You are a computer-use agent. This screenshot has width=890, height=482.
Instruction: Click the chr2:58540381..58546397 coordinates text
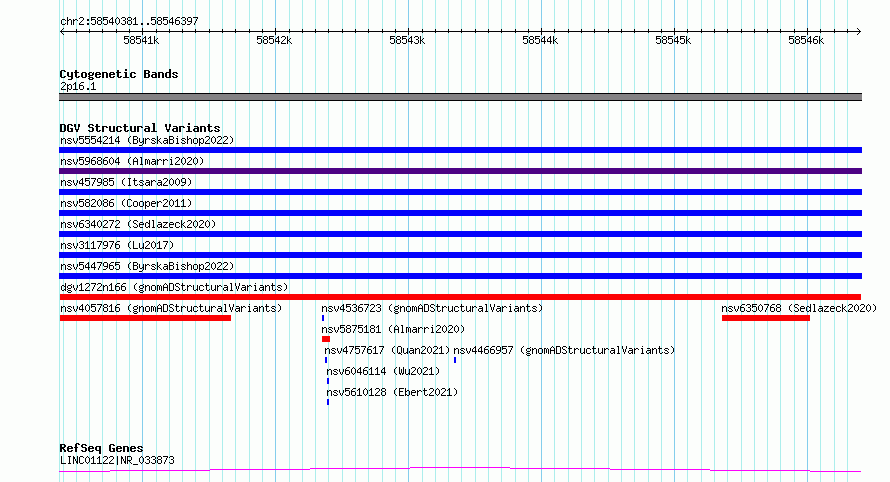(129, 21)
